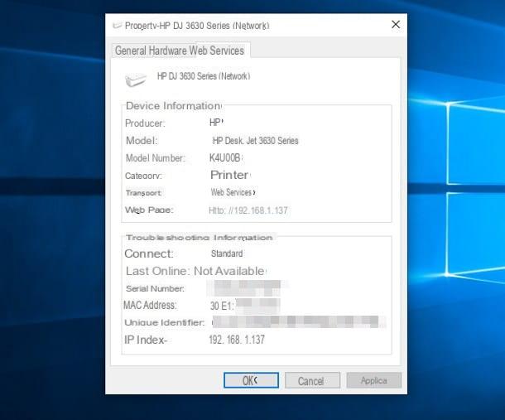Click the Producer value HP
505x420 pixels.
coord(215,123)
